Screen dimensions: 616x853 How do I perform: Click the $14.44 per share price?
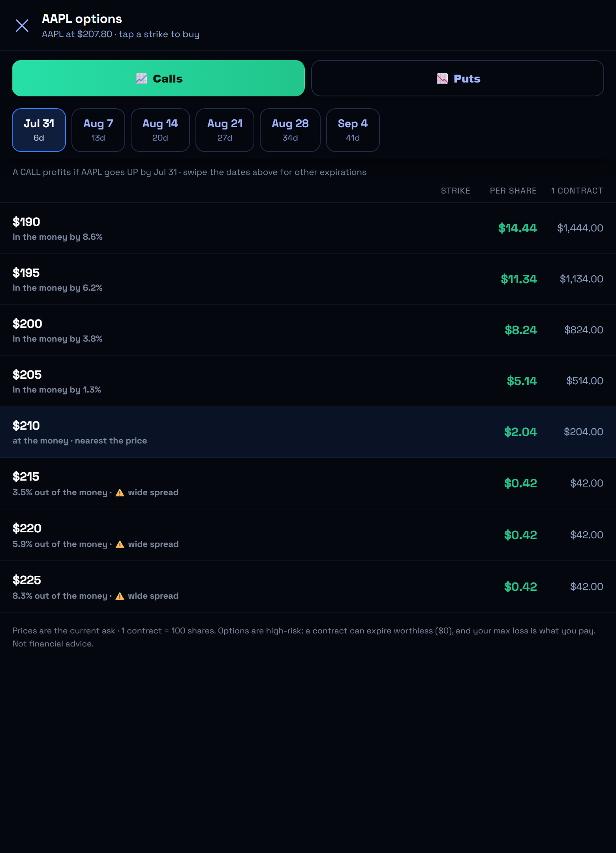click(x=517, y=228)
